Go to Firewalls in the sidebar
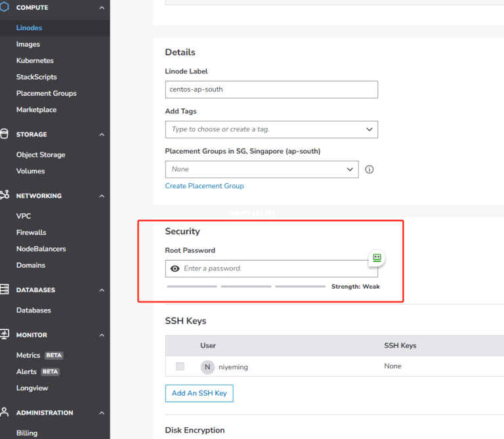 point(31,232)
